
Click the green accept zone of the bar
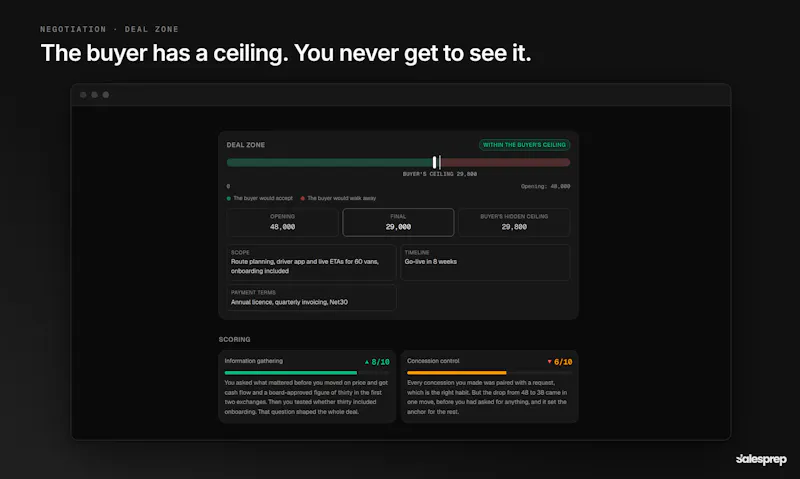(330, 162)
